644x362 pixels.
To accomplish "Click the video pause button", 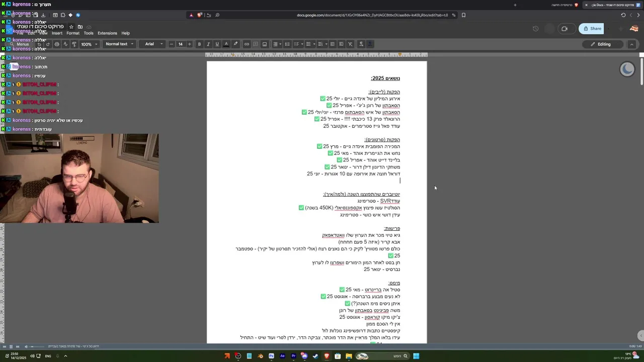I will coord(11,346).
